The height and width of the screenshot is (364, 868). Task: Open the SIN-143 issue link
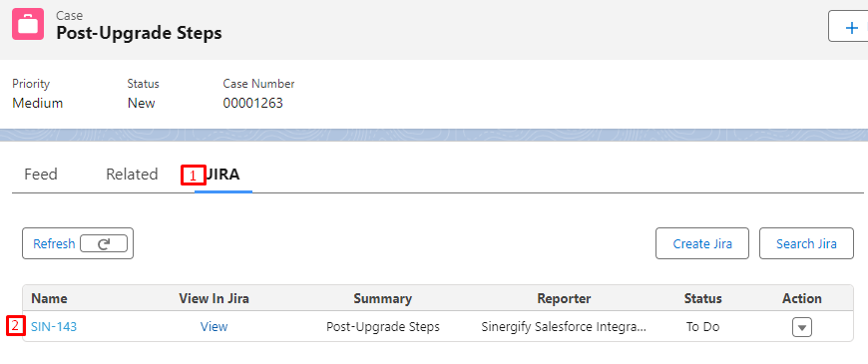point(54,327)
